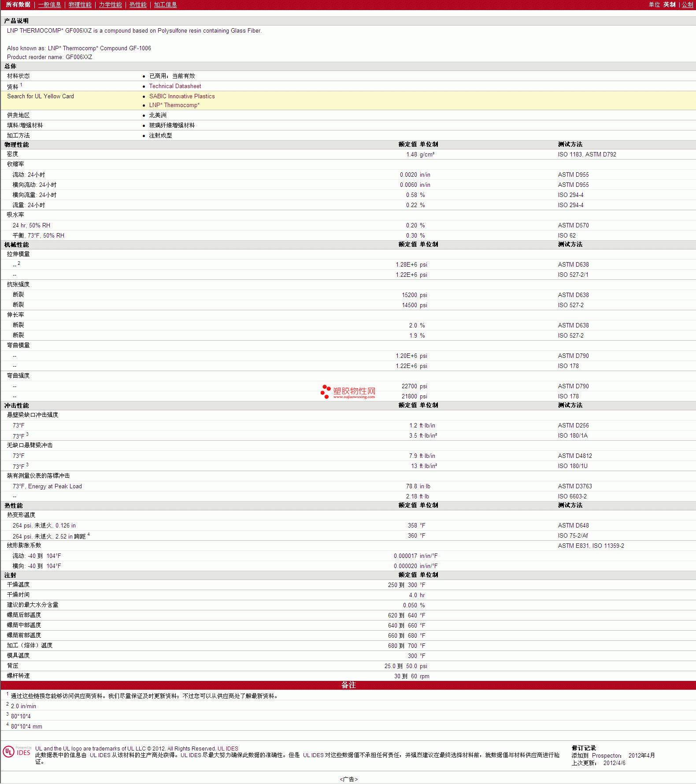Click footnote 2.0 in/min
The height and width of the screenshot is (784, 696).
23,706
